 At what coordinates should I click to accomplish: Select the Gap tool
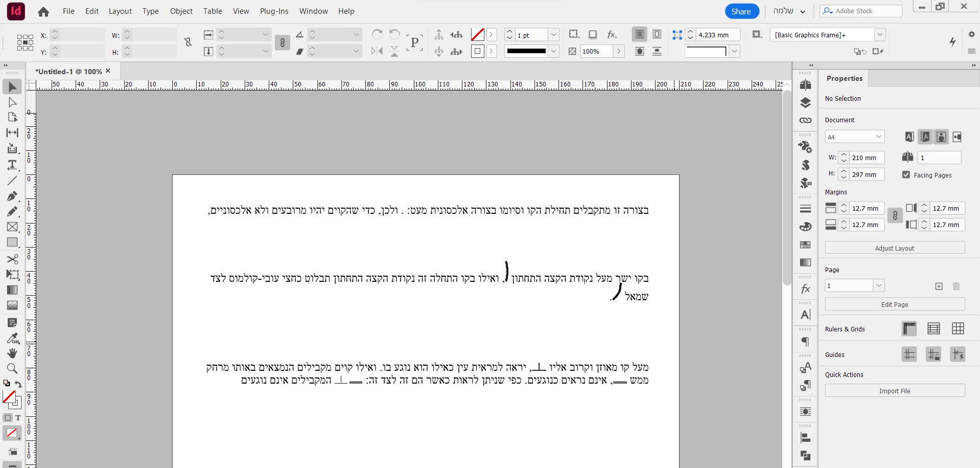12,132
